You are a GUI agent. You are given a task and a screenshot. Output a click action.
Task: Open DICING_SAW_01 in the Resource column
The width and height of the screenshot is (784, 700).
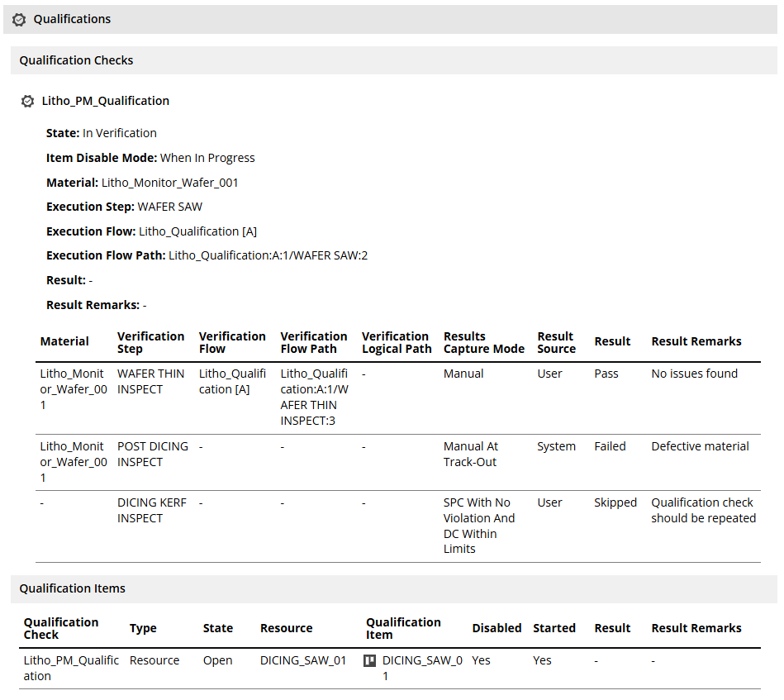coord(303,660)
